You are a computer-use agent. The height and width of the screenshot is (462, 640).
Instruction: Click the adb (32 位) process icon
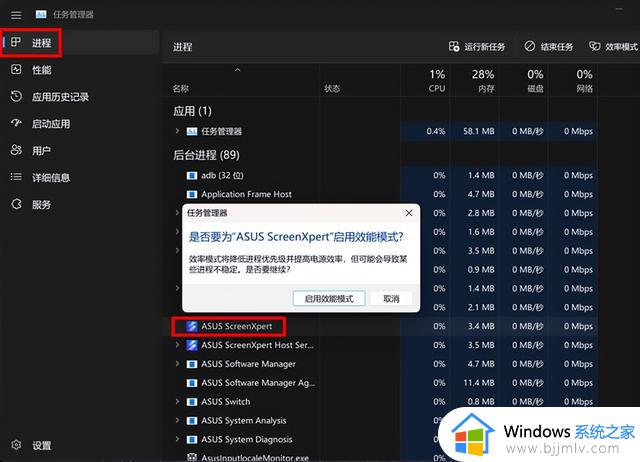tap(192, 175)
